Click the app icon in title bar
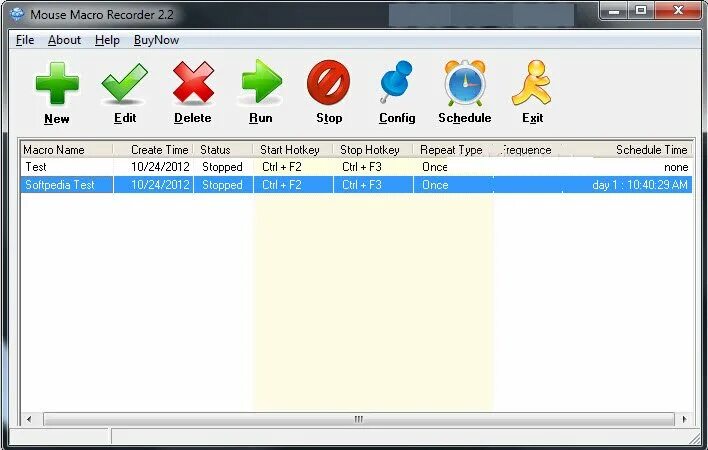708x450 pixels. [x=17, y=14]
